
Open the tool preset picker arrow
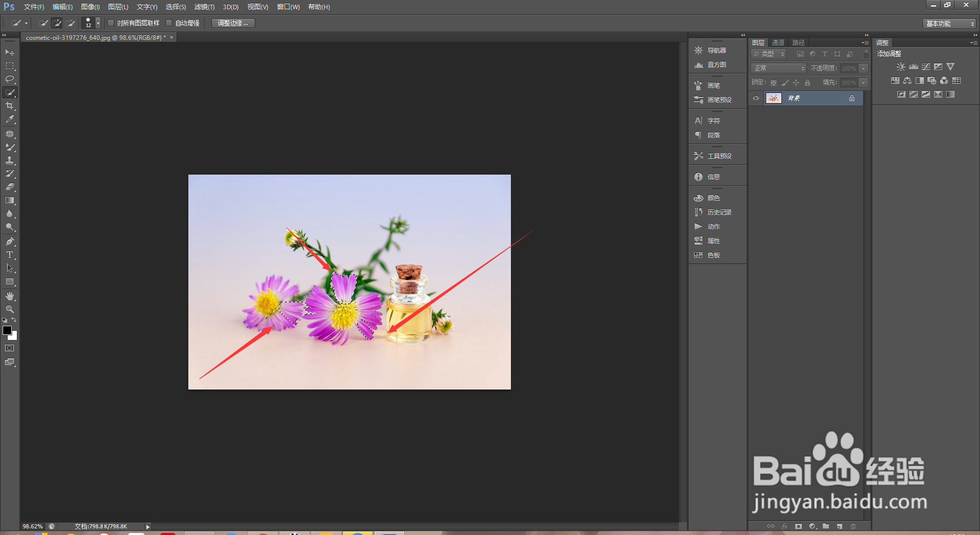pyautogui.click(x=26, y=23)
